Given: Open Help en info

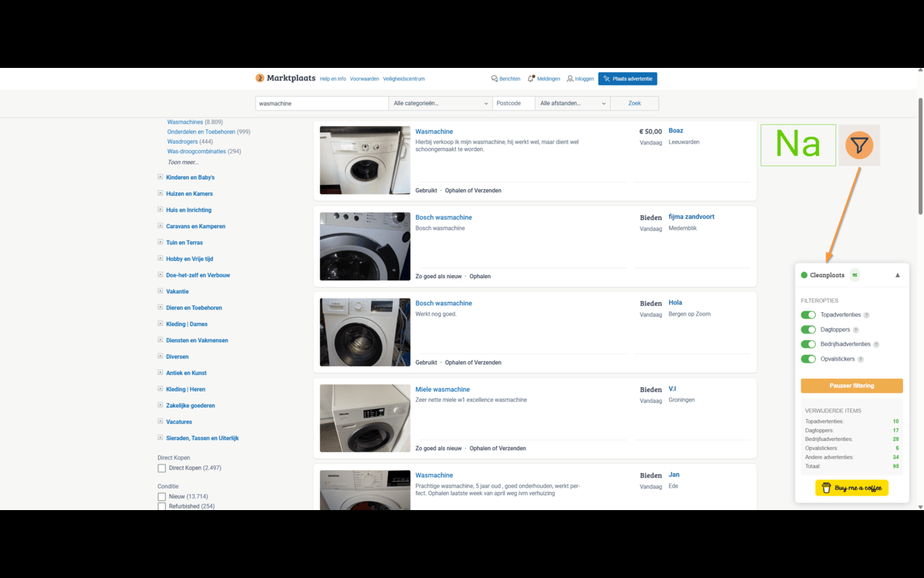Looking at the screenshot, I should coord(333,79).
